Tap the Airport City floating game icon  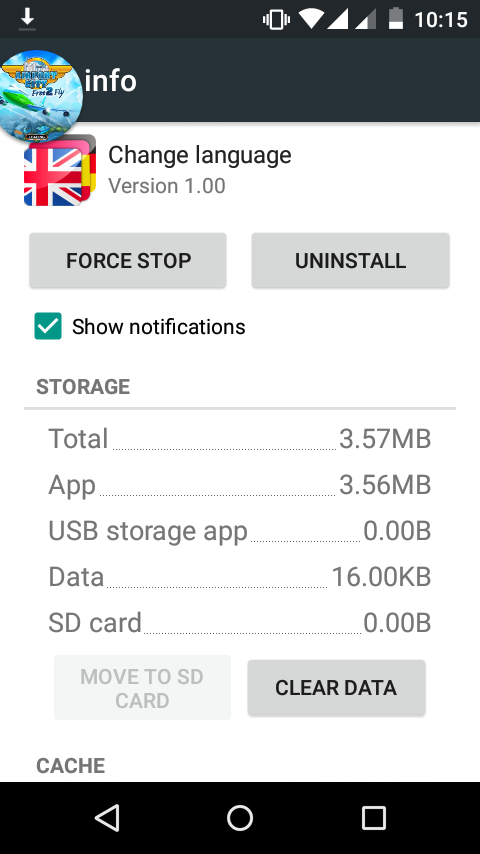pyautogui.click(x=41, y=96)
